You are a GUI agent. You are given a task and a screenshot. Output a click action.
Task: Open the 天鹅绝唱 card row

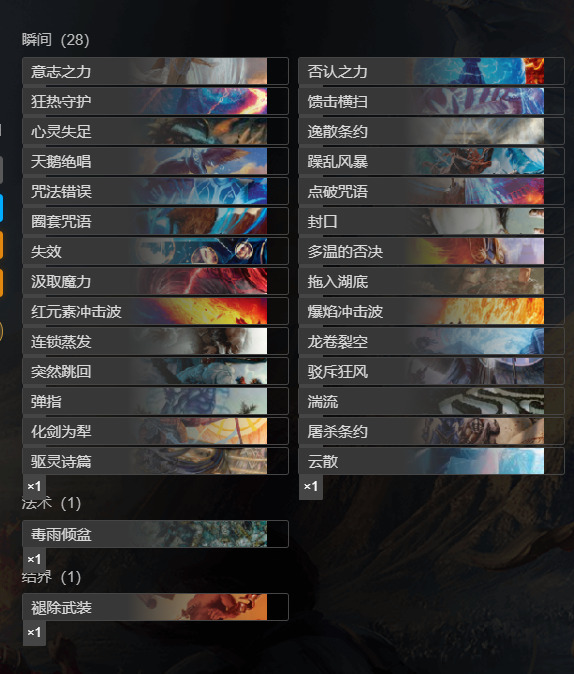click(x=155, y=161)
